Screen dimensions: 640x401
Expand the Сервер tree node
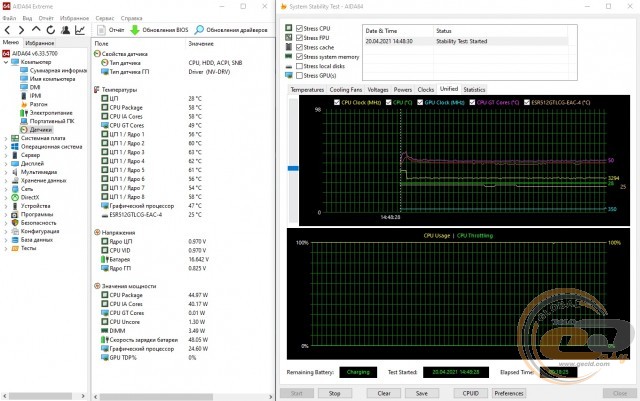tap(6, 155)
